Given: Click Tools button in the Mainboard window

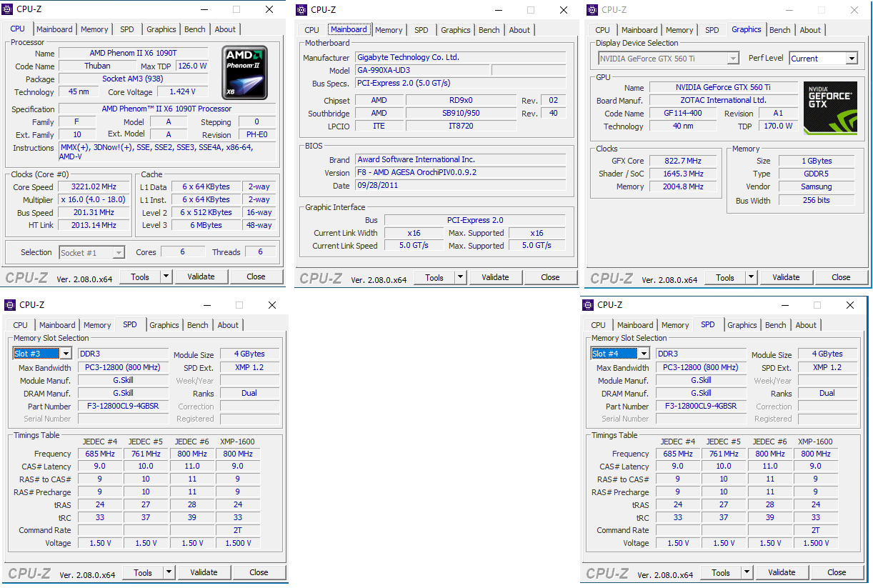Looking at the screenshot, I should 434,278.
